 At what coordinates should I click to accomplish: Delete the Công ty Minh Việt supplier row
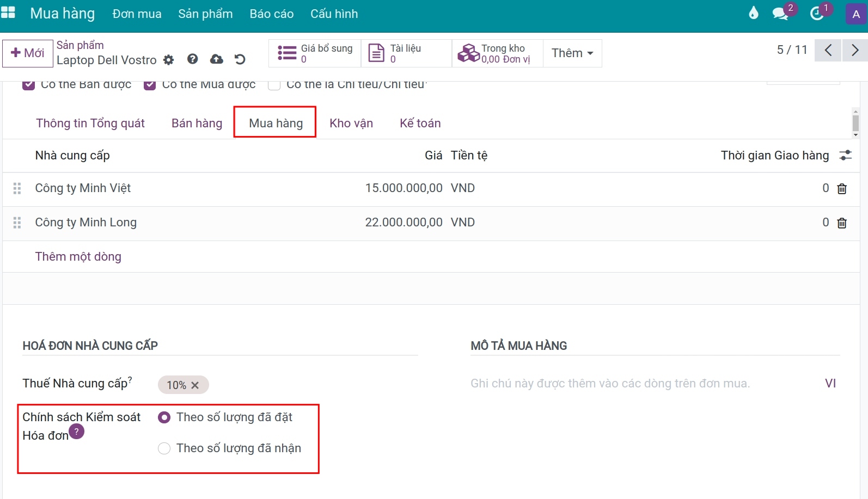[x=842, y=189]
